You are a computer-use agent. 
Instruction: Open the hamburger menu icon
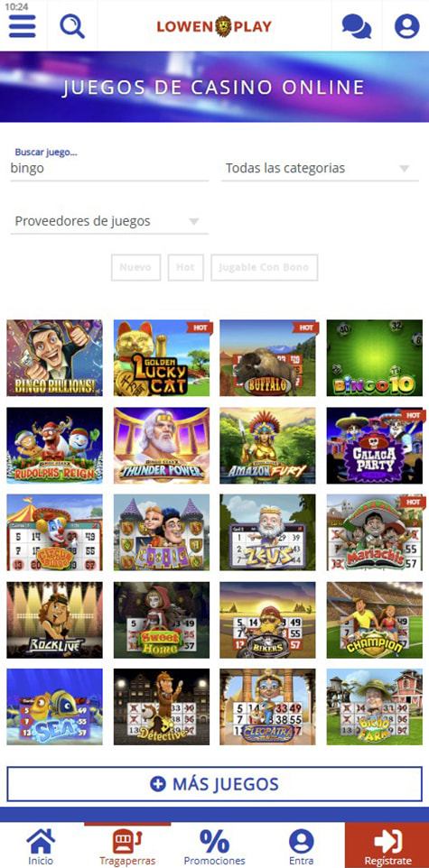tap(23, 26)
